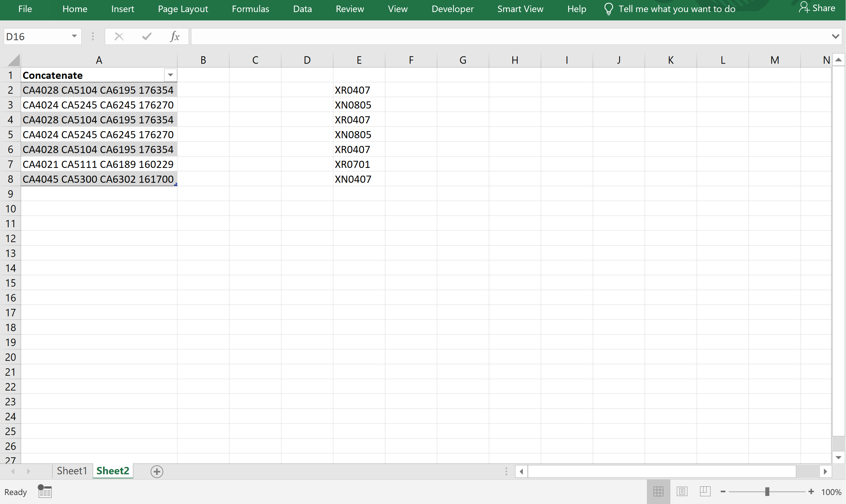846x504 pixels.
Task: Click the macro recording icon in status bar
Action: tap(45, 491)
